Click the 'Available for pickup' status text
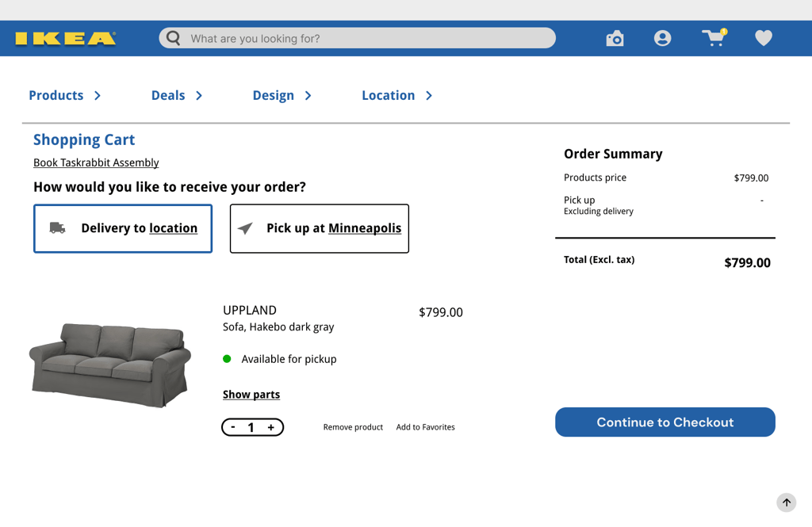 click(289, 359)
